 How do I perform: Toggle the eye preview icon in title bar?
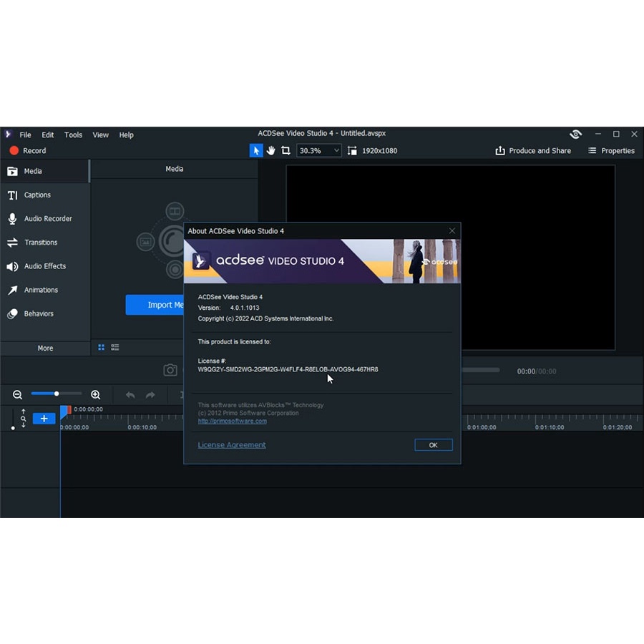point(575,135)
